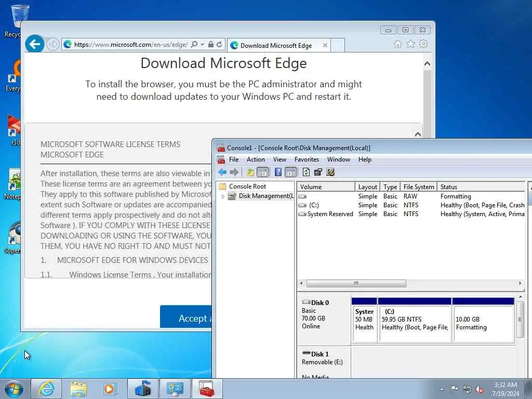
Task: Click the Console1 title bar toolbox icon
Action: [x=221, y=148]
